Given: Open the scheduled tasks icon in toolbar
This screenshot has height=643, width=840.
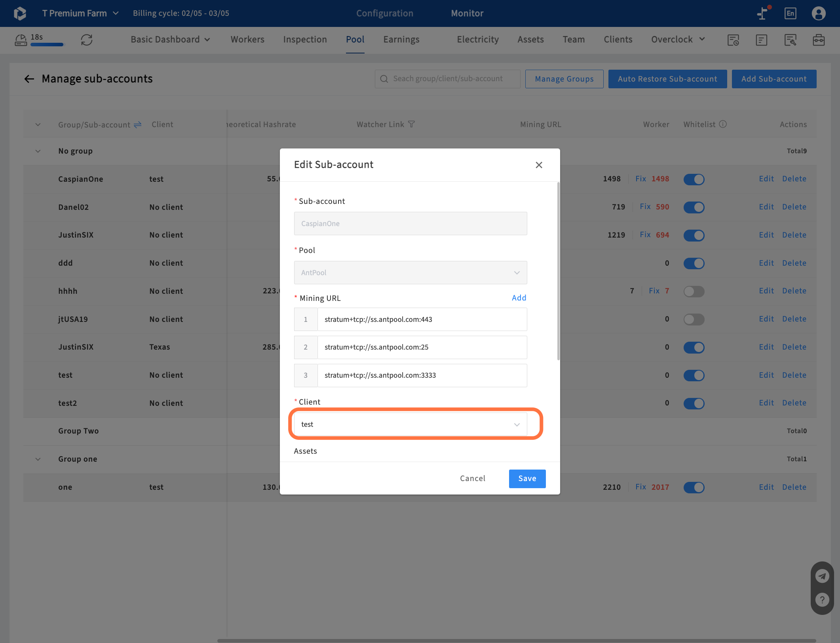Looking at the screenshot, I should point(733,40).
